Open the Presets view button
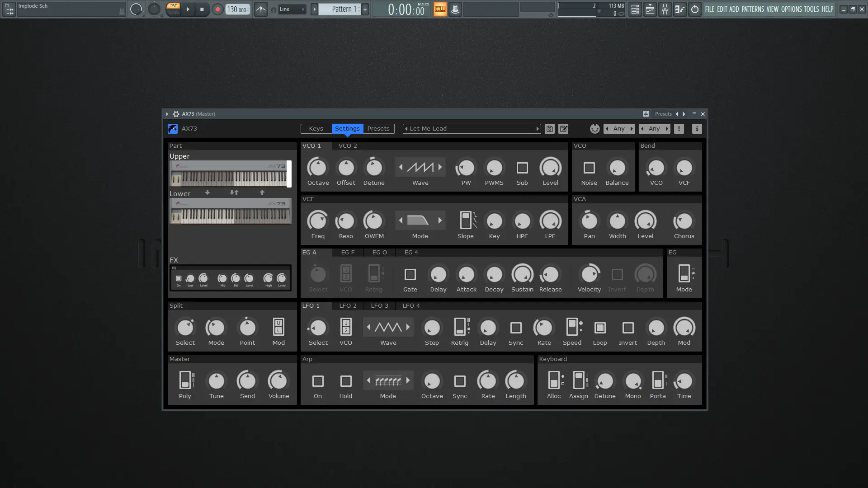The height and width of the screenshot is (488, 868). coord(378,129)
